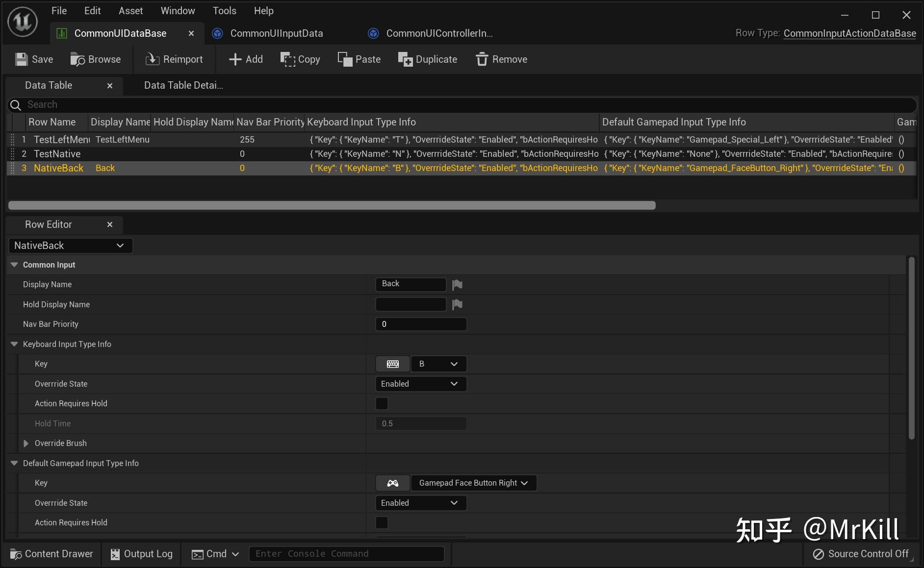Open keyboard Override State Enabled dropdown

pos(420,384)
